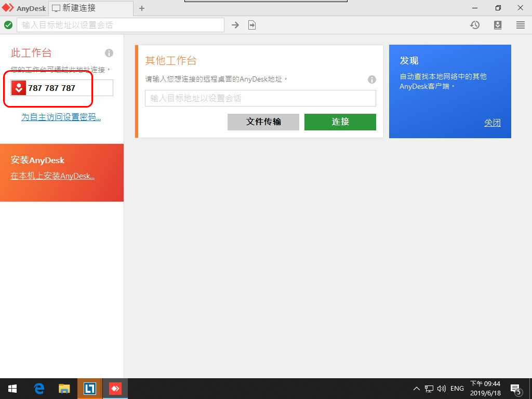532x399 pixels.
Task: Click info icon in 其他工作台 panel
Action: [x=372, y=79]
